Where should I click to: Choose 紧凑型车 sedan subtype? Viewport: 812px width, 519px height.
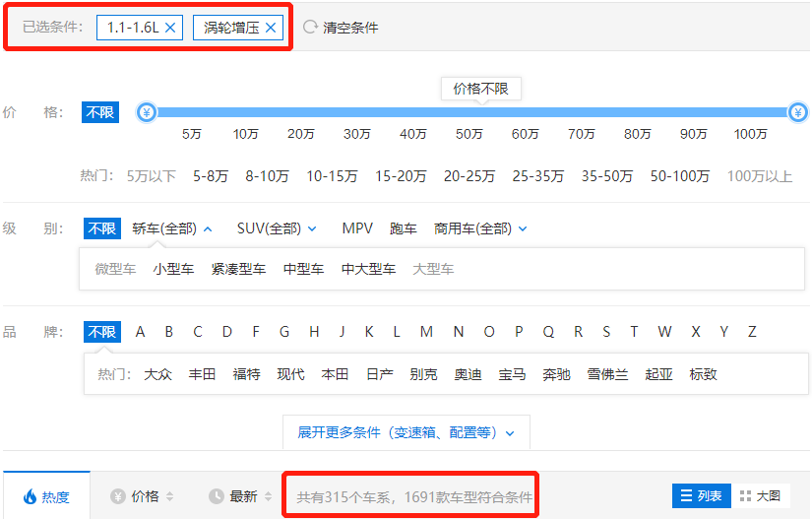[238, 269]
